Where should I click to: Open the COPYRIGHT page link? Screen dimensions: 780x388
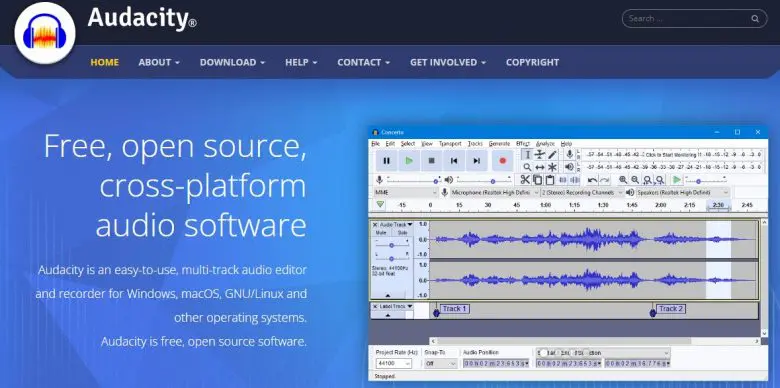[532, 62]
